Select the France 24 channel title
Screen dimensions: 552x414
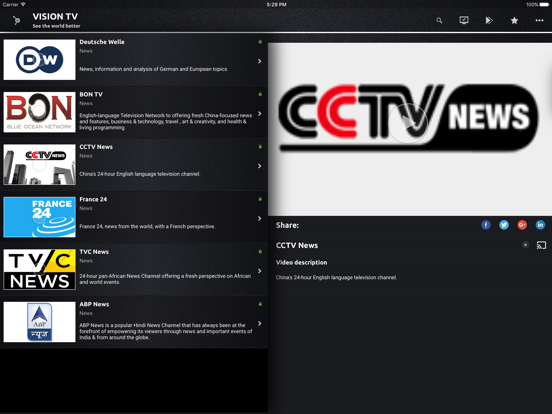point(93,199)
